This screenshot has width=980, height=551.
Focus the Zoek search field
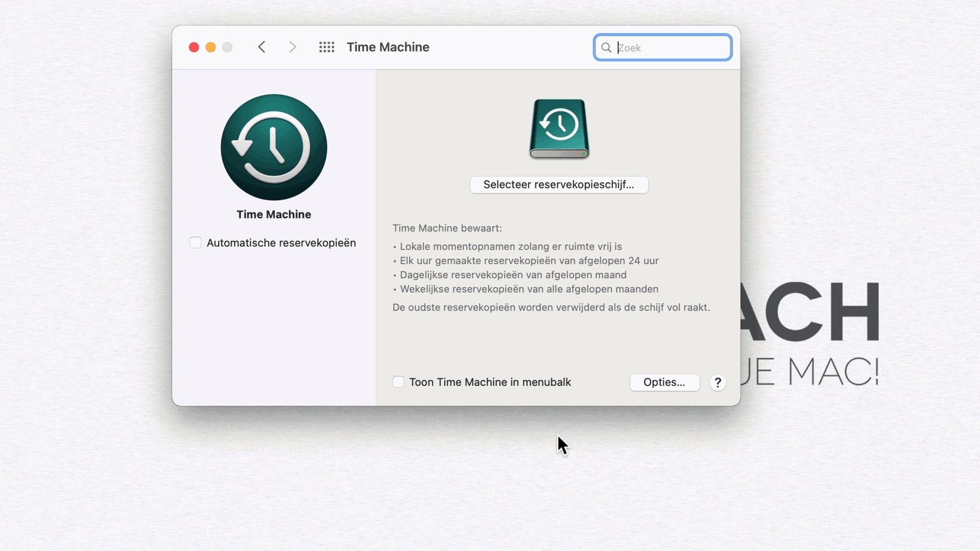(x=663, y=48)
